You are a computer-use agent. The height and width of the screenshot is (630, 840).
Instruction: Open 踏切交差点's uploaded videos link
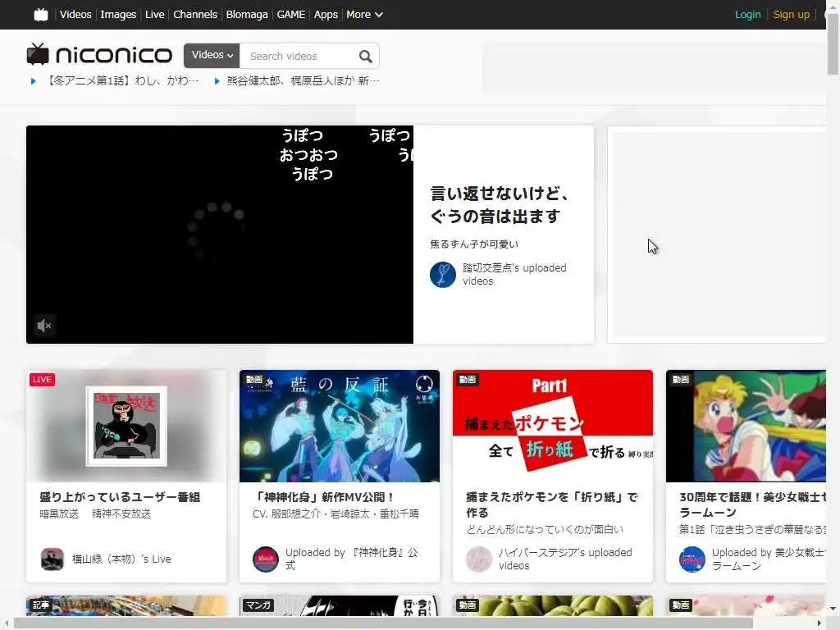coord(514,274)
